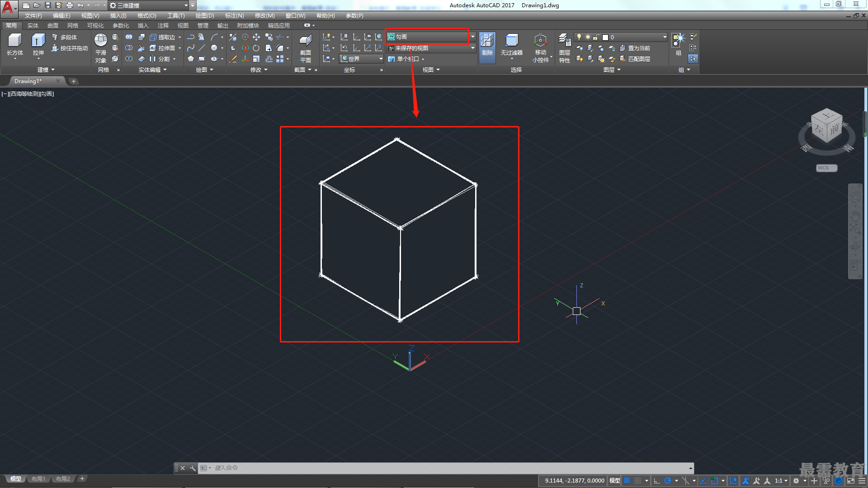Toggle grid display in the status bar
Viewport: 868px width, 488px height.
click(x=627, y=481)
